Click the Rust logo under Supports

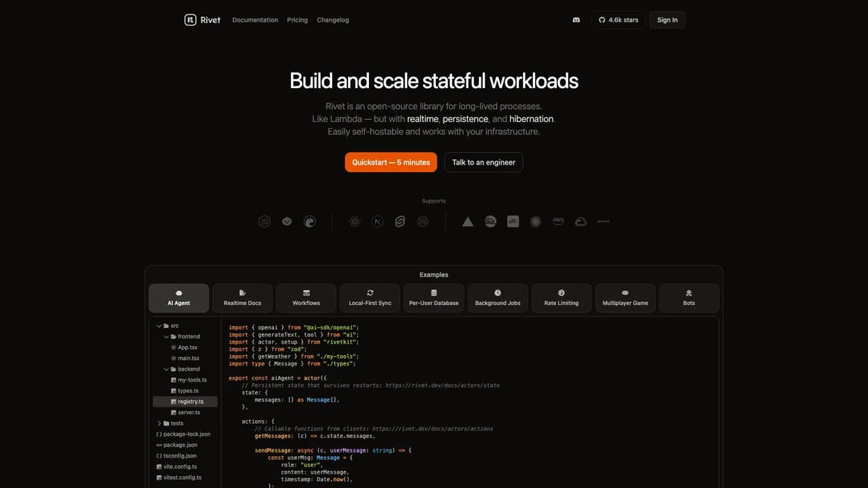point(422,222)
